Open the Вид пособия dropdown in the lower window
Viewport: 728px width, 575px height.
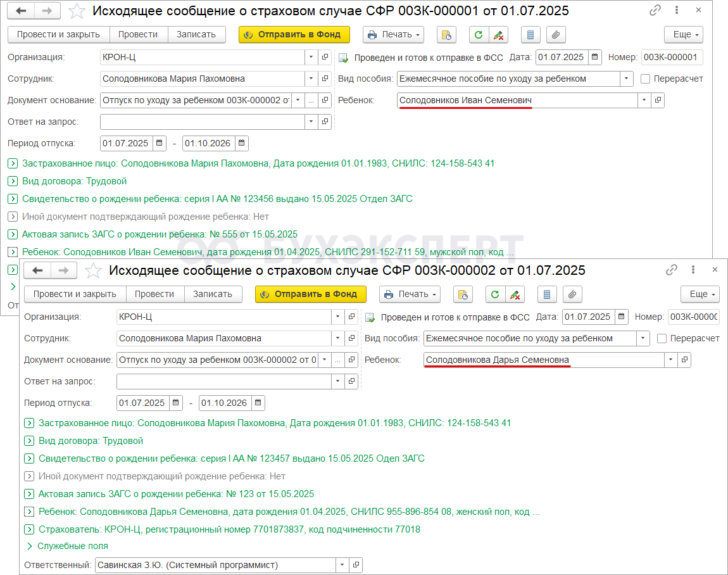click(x=643, y=338)
